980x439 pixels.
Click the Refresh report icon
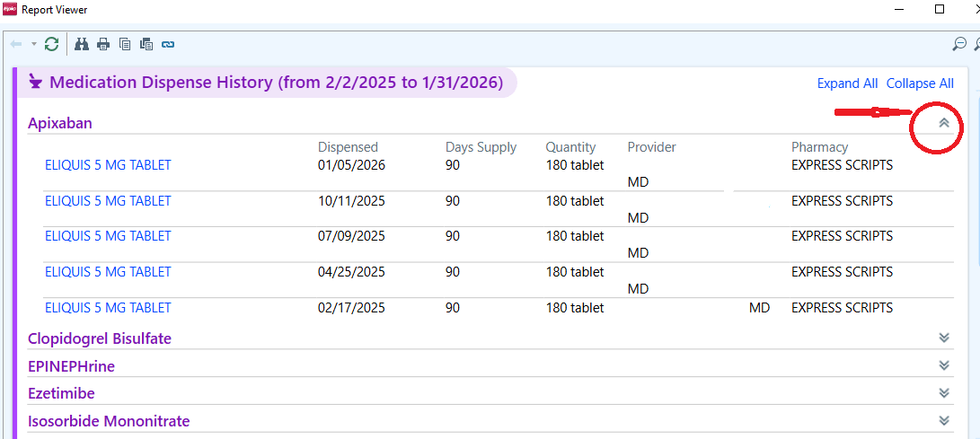51,44
